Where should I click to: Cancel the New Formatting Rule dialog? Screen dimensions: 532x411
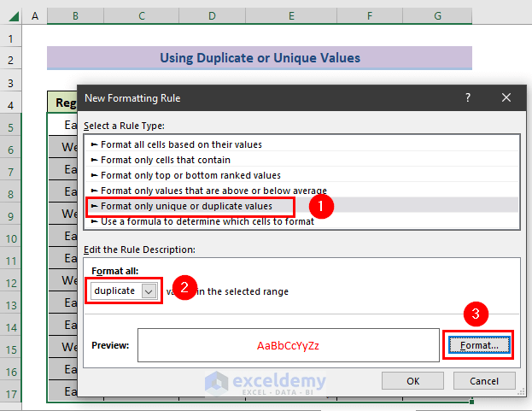(484, 381)
